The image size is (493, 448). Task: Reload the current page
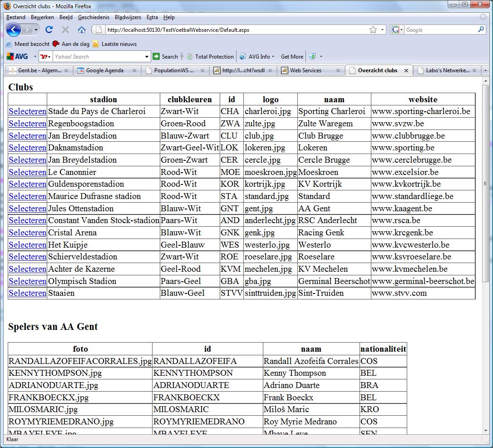[x=49, y=30]
